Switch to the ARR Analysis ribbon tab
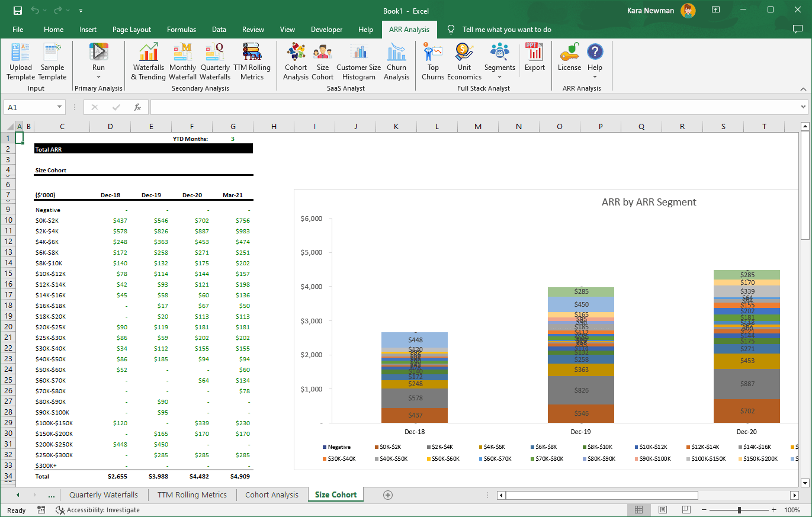 tap(409, 29)
